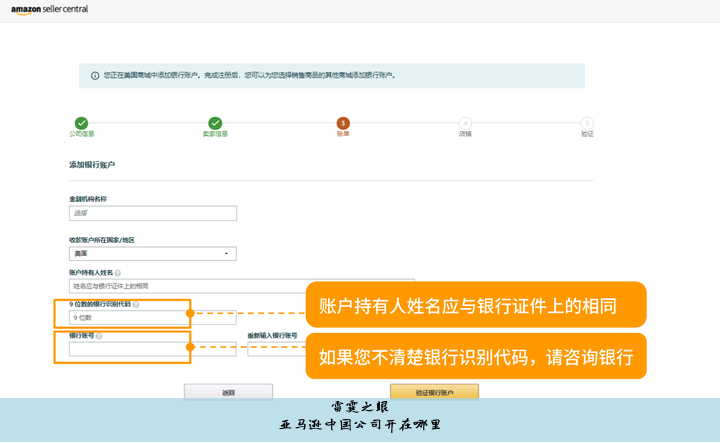Click the 店铺 step label
This screenshot has height=443, width=720.
coord(465,134)
